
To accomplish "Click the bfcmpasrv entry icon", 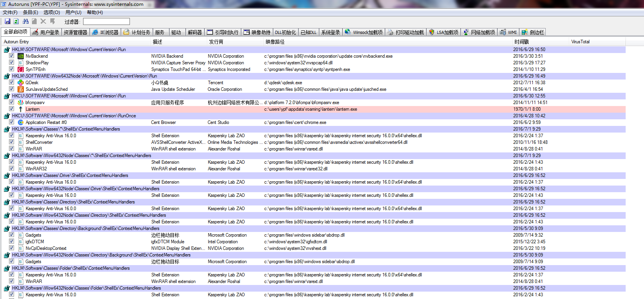I will pos(21,103).
